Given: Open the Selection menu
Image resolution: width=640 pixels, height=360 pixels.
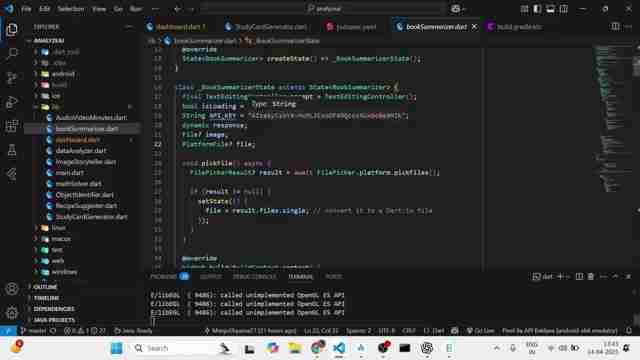Looking at the screenshot, I should tap(70, 9).
